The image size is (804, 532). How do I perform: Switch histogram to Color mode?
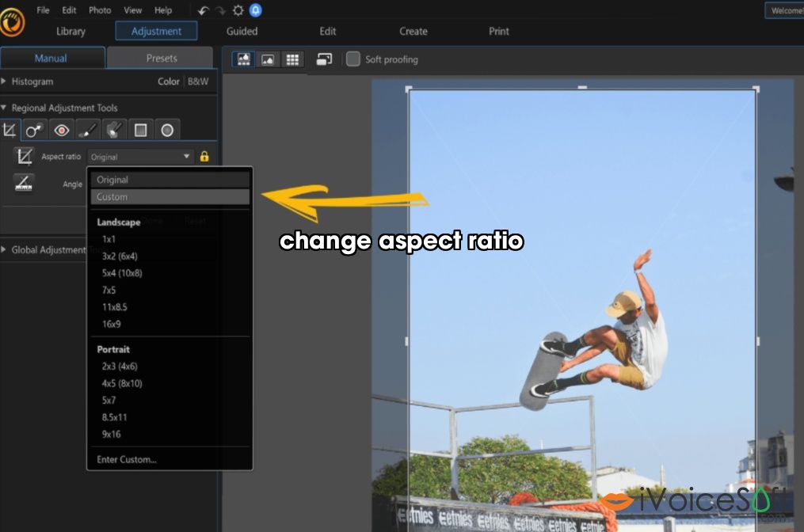tap(168, 82)
